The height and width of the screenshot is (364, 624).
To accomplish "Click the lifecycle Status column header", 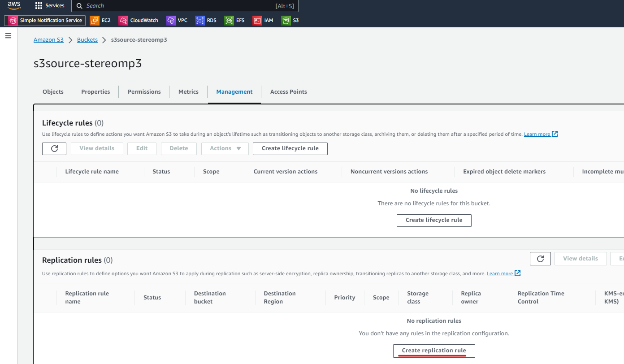I will [161, 172].
